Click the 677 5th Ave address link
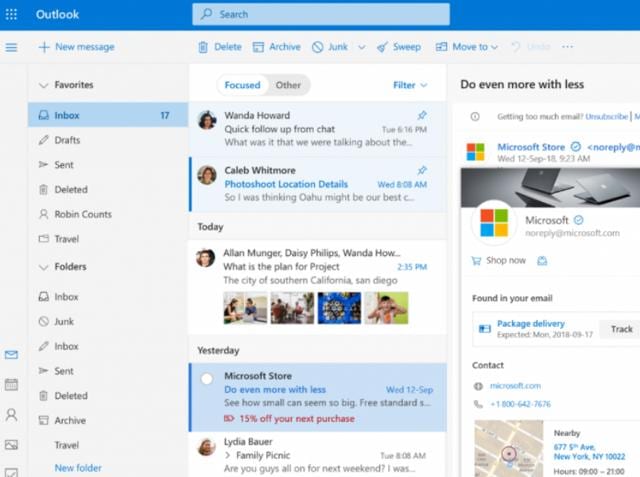The image size is (640, 477). point(589,452)
